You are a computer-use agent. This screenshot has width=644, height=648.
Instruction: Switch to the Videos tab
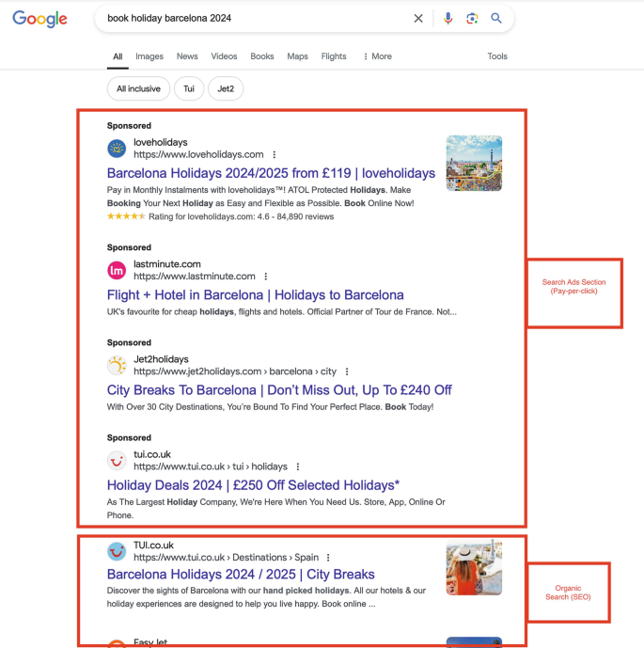224,56
